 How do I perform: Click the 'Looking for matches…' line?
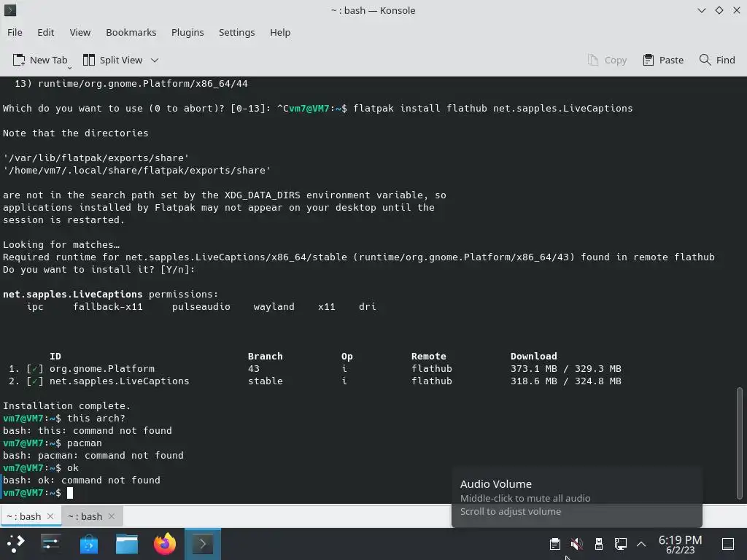61,245
